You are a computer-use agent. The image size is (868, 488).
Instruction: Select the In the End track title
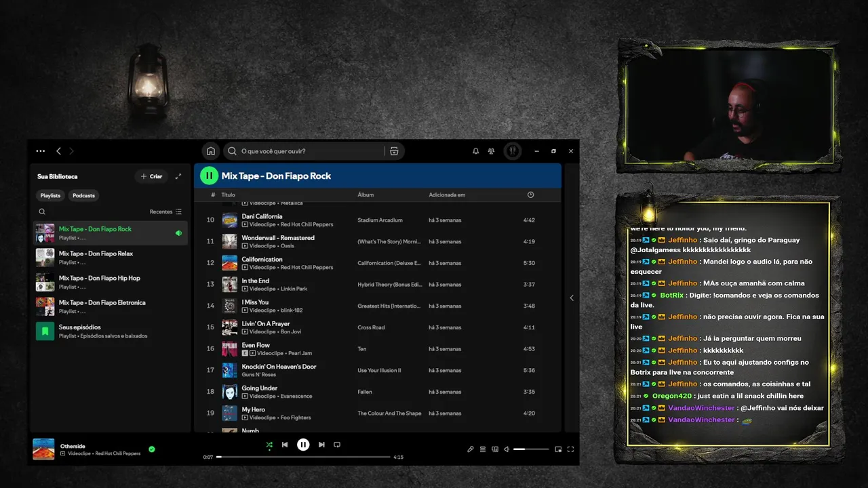pyautogui.click(x=256, y=281)
